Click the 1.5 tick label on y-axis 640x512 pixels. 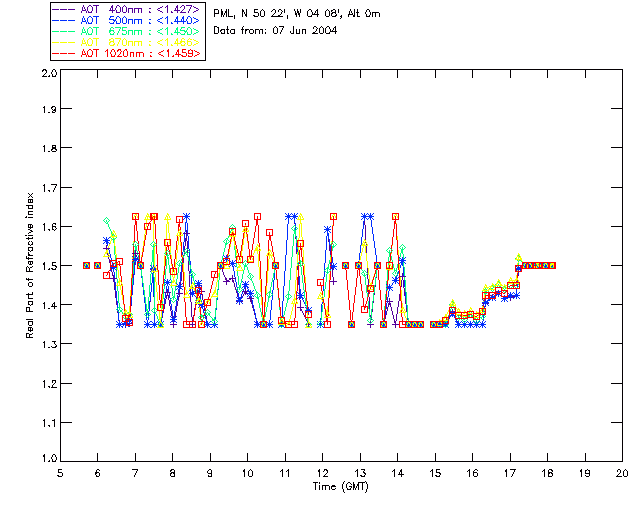pyautogui.click(x=48, y=266)
